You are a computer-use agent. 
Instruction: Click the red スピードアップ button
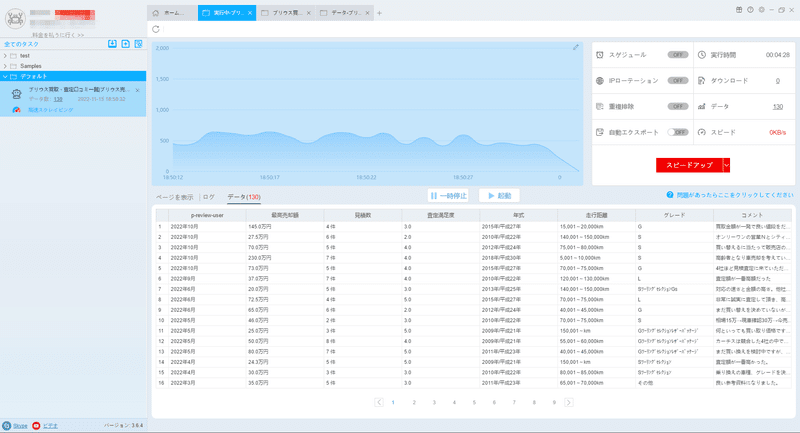689,165
